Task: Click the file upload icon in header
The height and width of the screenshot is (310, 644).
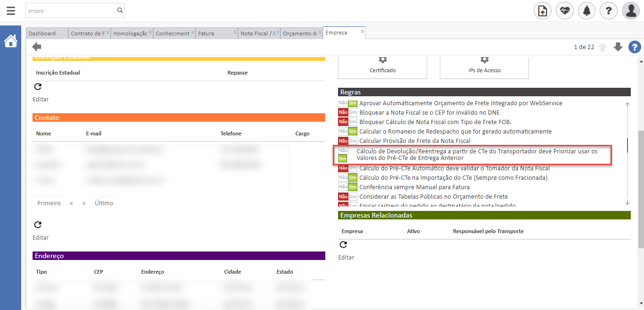Action: 542,10
